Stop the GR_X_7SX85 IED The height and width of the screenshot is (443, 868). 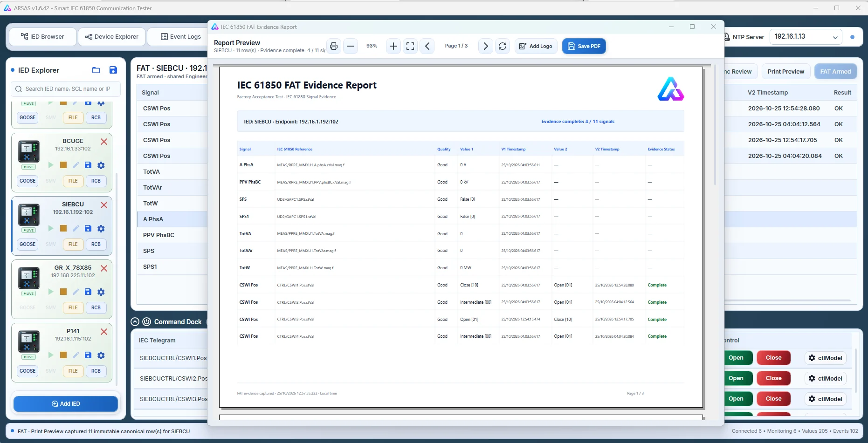63,292
